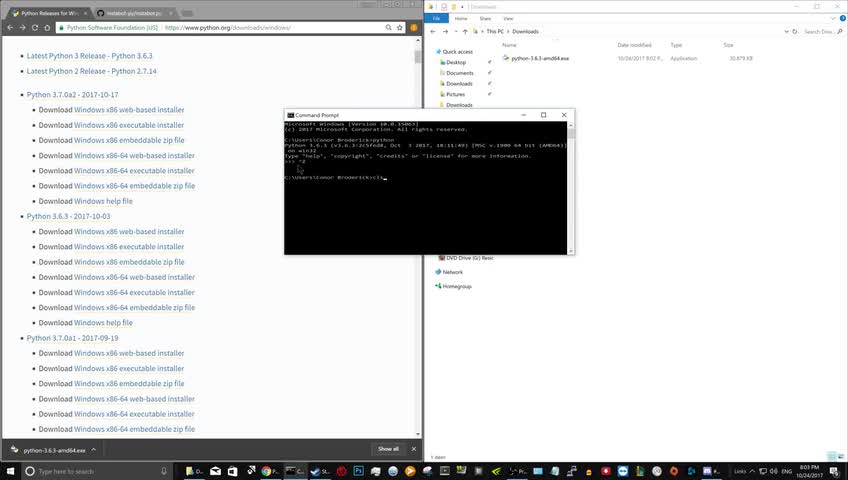Open Python 3.6.3 - 2017-10-03 release link
Screen dimensions: 848x480
(x=68, y=216)
